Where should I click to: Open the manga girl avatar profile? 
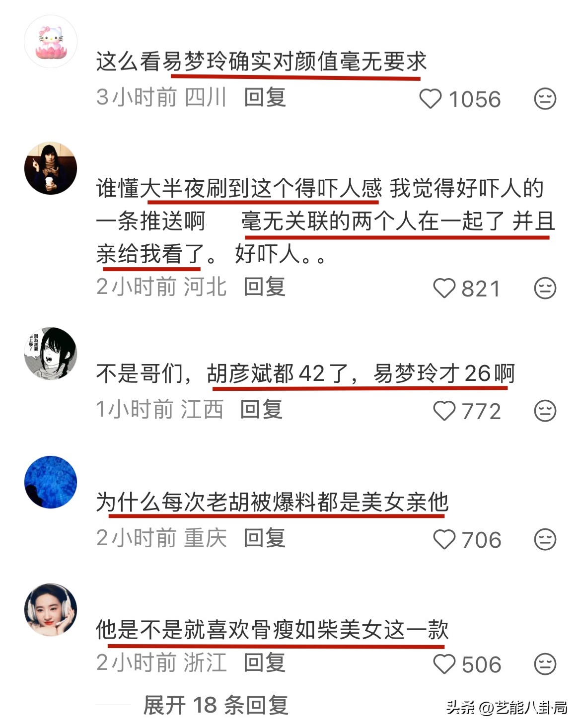pos(51,354)
